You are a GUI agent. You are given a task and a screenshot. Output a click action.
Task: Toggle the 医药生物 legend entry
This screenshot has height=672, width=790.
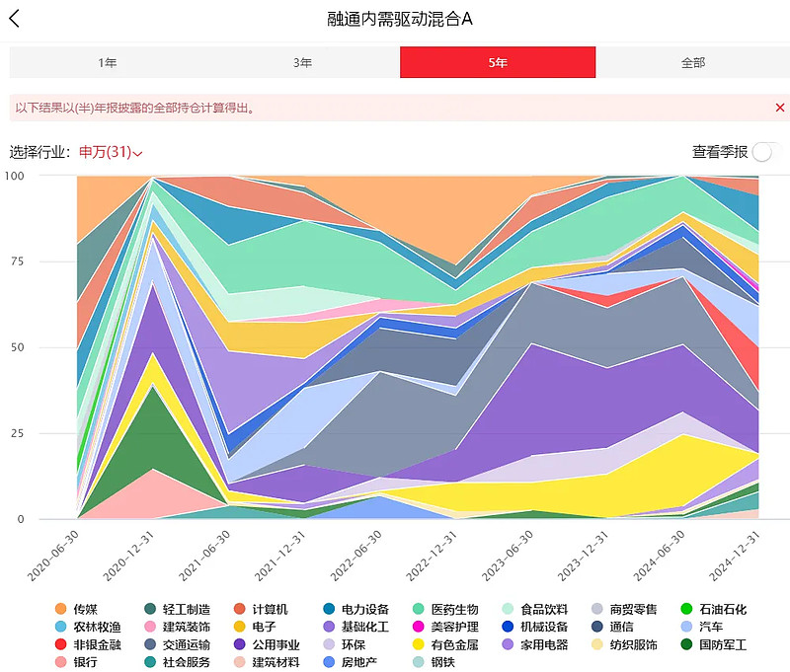coord(445,609)
